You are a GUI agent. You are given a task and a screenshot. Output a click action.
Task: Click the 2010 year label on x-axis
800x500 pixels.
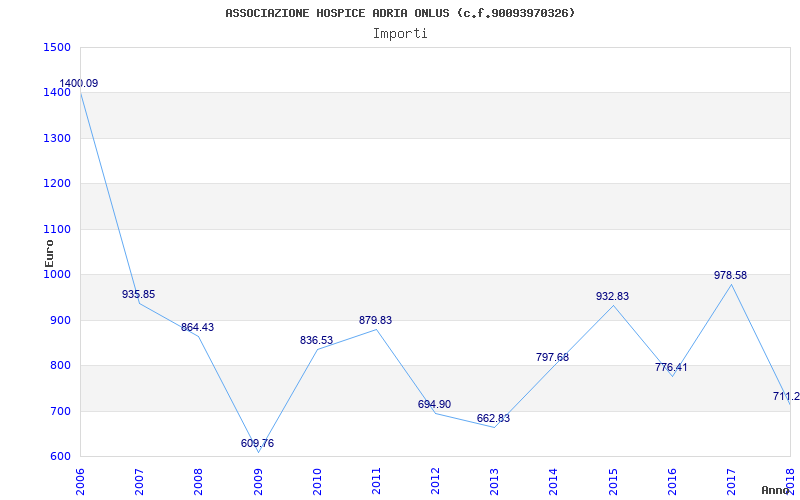(317, 482)
